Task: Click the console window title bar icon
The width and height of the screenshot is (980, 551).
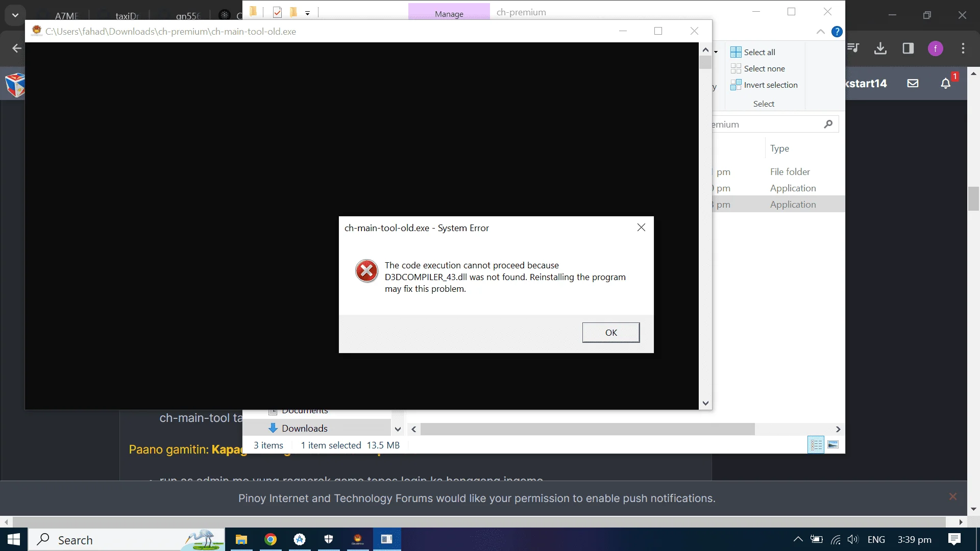Action: click(x=36, y=31)
